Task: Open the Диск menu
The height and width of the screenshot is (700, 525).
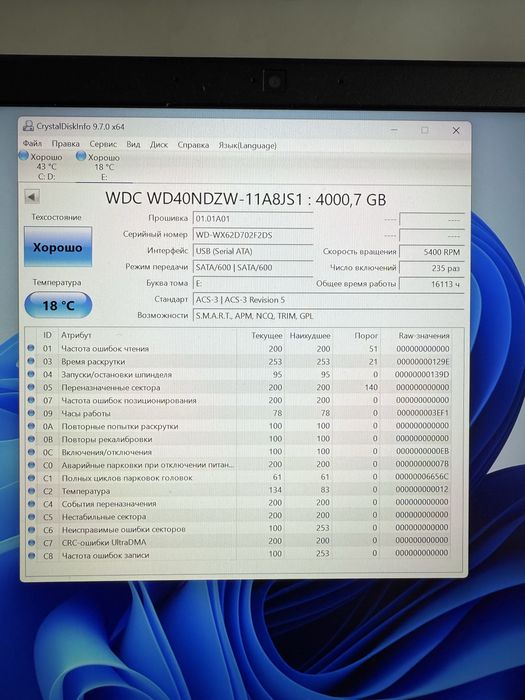Action: 159,145
